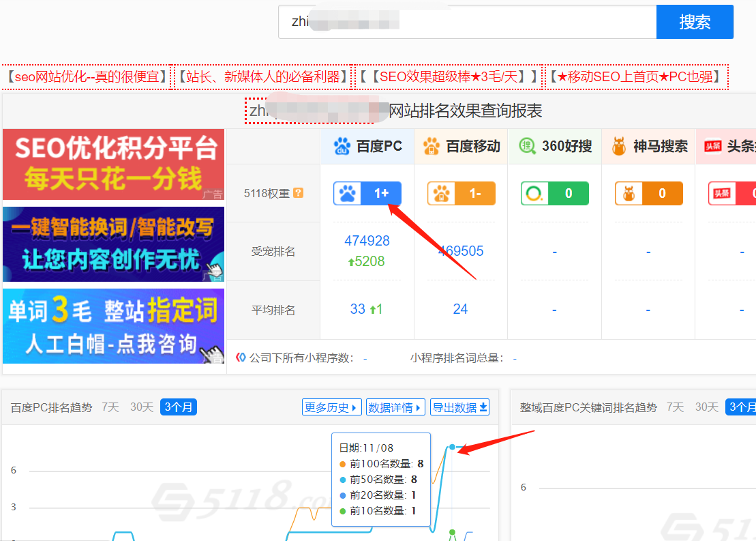Click 百度PC average rank 33
Screen dimensions: 756x541
358,309
